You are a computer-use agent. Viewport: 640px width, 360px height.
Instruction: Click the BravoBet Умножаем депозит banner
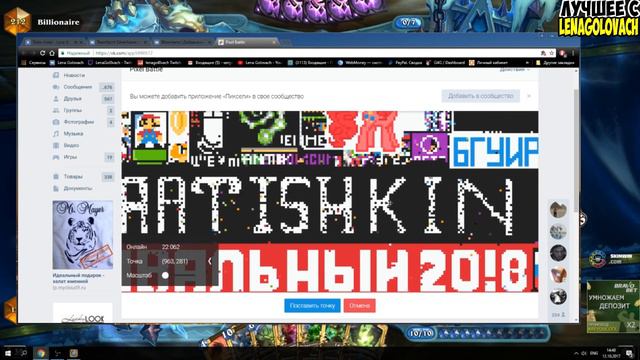(x=612, y=306)
